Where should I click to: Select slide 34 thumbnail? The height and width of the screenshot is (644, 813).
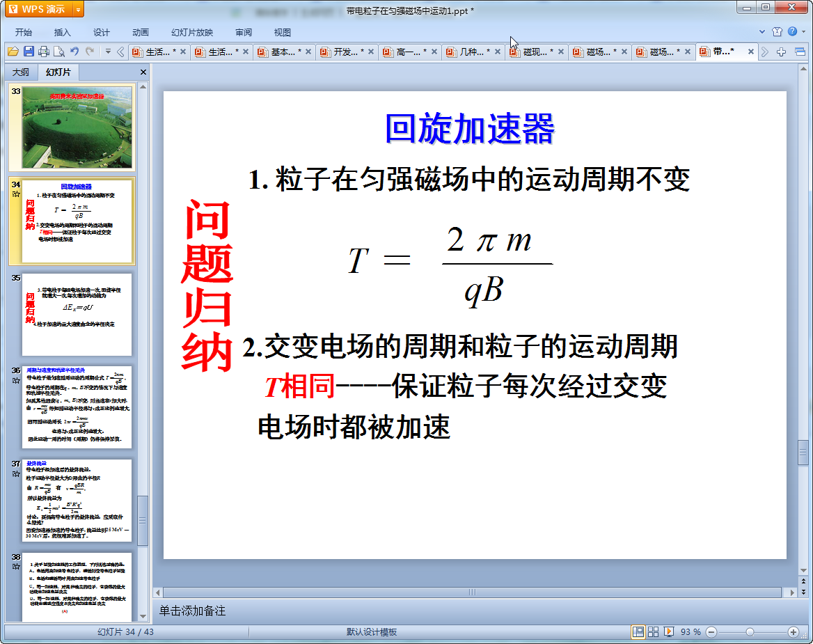(x=77, y=221)
